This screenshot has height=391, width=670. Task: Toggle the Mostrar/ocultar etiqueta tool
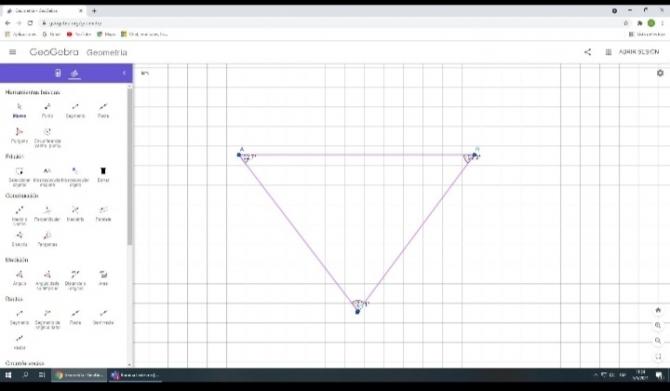(47, 176)
